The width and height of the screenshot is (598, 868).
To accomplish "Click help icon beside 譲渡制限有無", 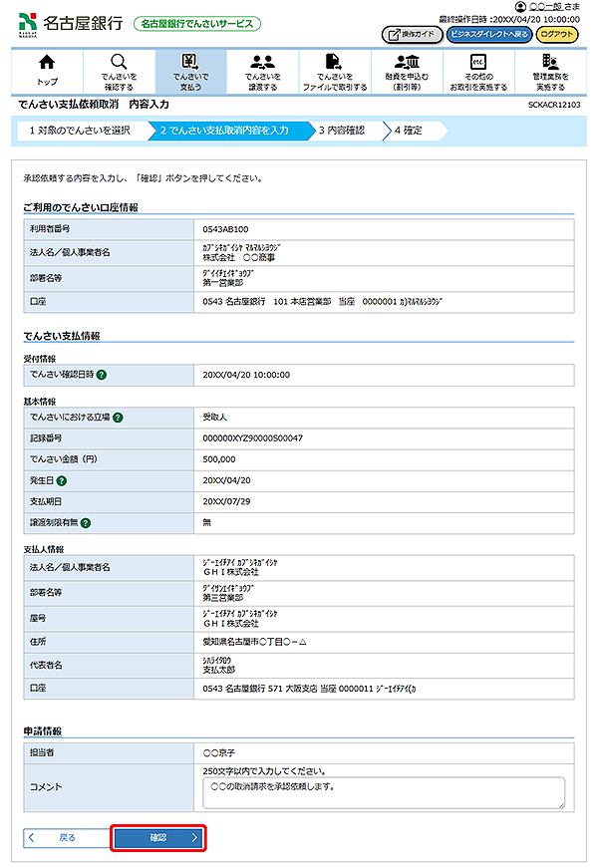I will pos(86,522).
